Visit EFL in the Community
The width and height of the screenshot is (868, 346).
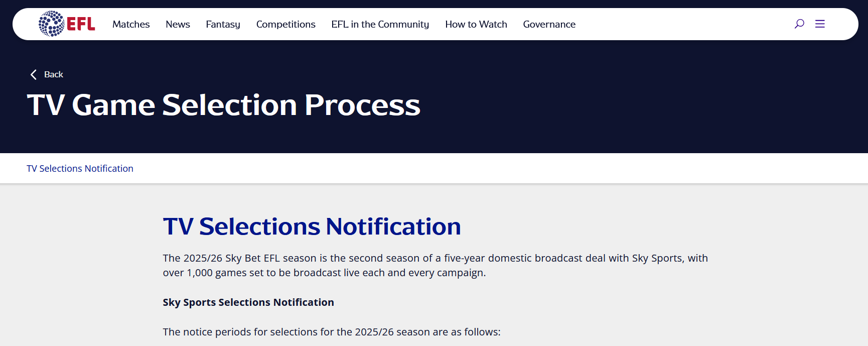(x=380, y=24)
